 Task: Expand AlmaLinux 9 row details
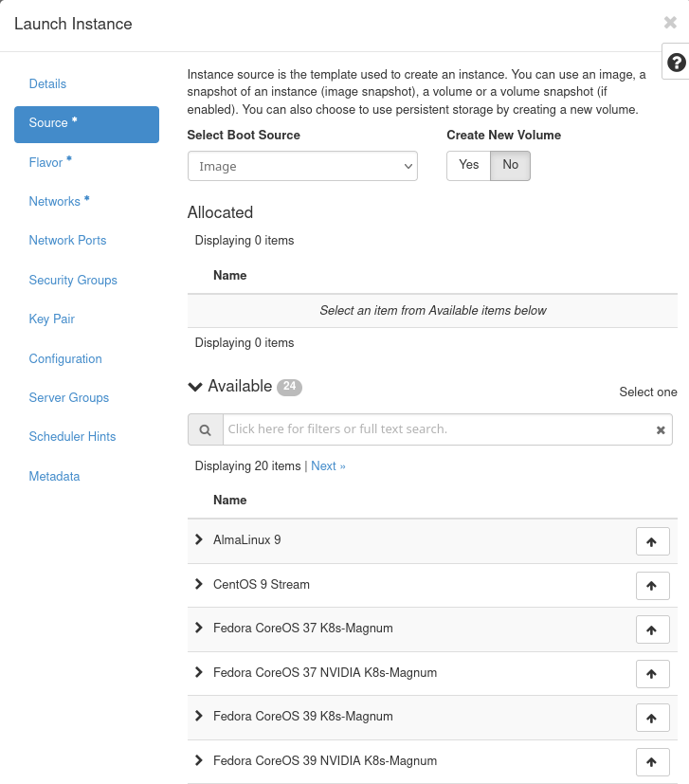click(x=199, y=539)
